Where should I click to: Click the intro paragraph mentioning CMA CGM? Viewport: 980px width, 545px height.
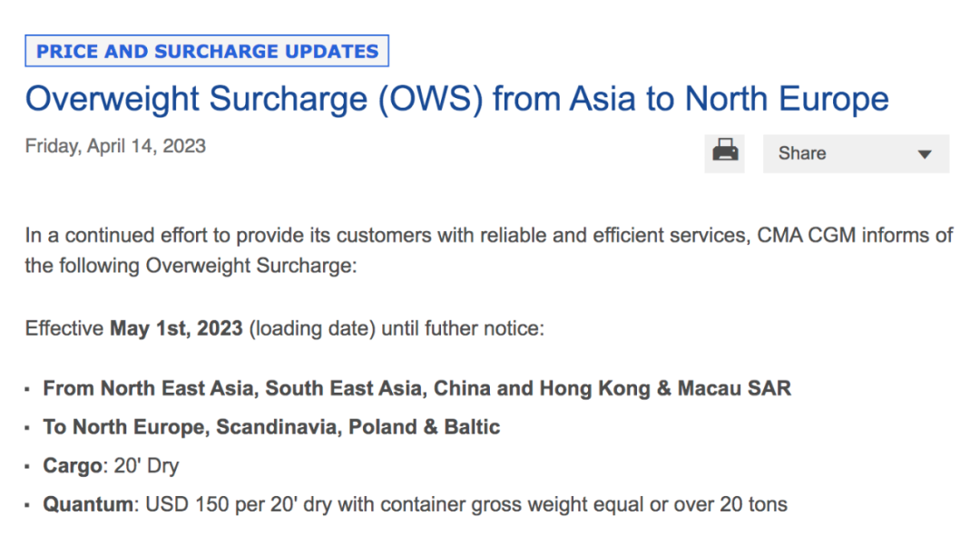point(489,237)
